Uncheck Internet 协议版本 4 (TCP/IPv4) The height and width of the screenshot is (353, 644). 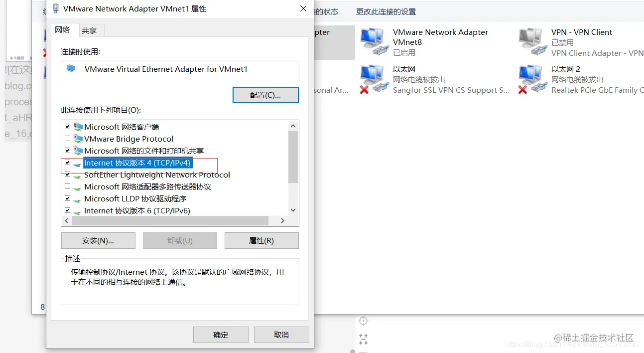67,163
